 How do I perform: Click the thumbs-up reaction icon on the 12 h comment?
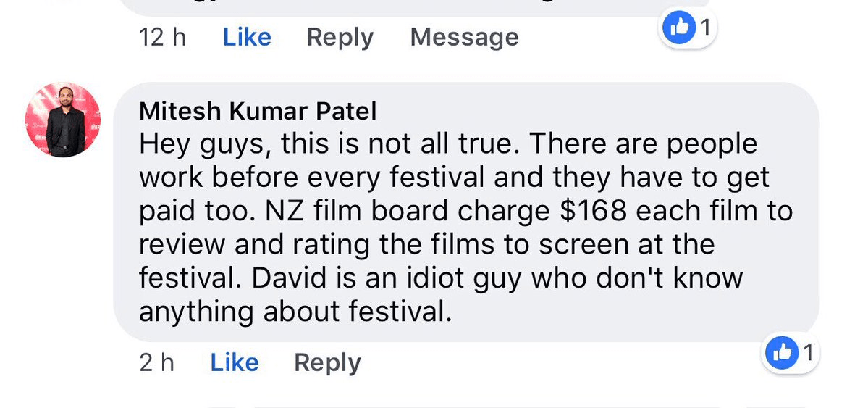(679, 29)
